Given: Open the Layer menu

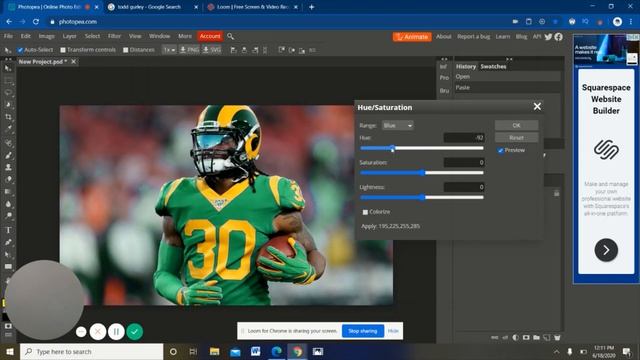Looking at the screenshot, I should tap(69, 36).
